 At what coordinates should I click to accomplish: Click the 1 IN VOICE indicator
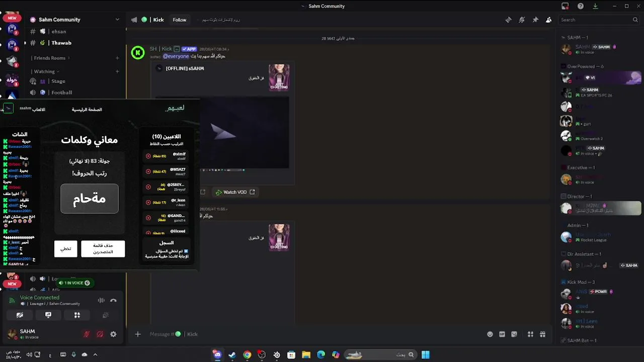[x=74, y=283]
